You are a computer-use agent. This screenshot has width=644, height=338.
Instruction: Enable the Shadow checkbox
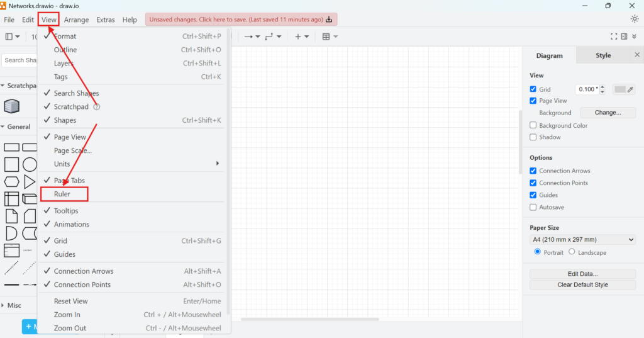(x=533, y=137)
